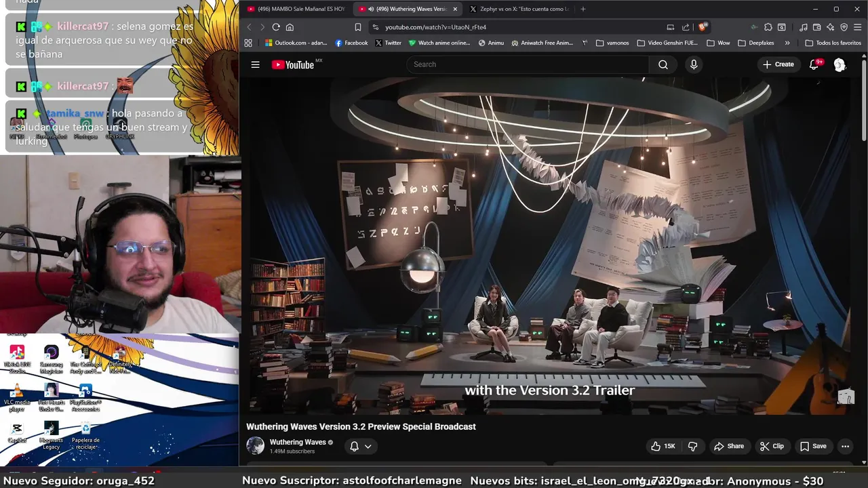This screenshot has height=488, width=868.
Task: Close the Wuthering Waves browser tab
Action: pos(455,9)
